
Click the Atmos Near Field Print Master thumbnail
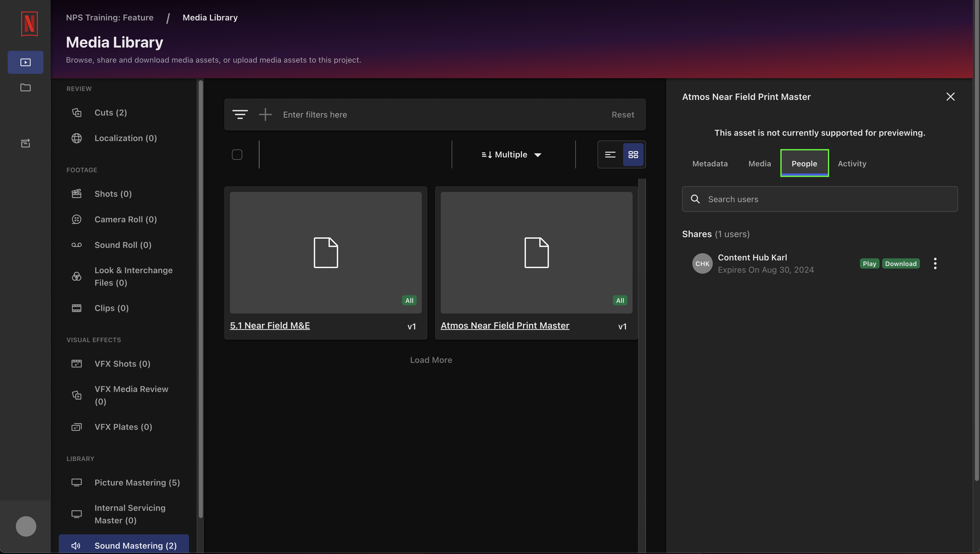tap(536, 253)
